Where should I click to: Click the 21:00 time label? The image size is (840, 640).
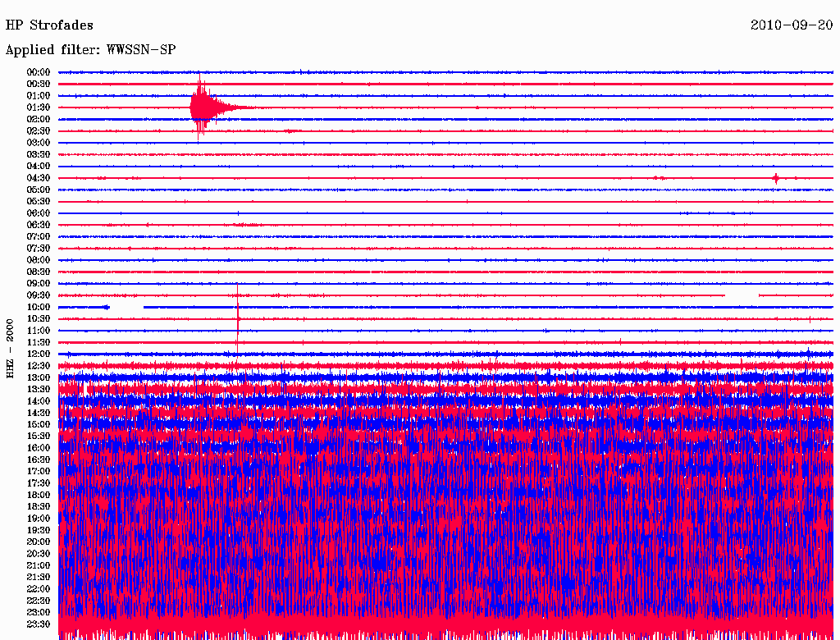[39, 565]
